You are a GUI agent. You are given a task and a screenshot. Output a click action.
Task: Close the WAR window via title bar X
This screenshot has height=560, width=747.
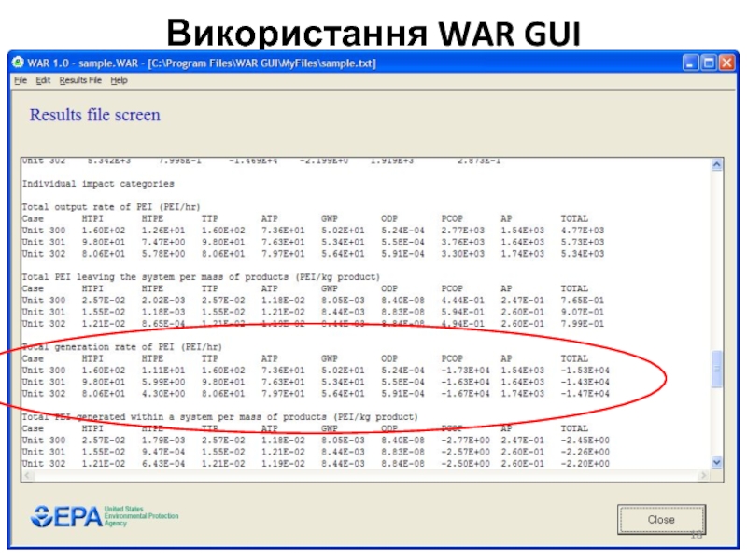click(727, 63)
